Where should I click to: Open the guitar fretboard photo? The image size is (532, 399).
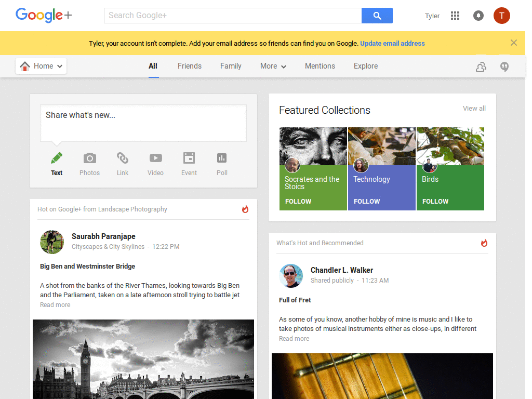coord(382,376)
